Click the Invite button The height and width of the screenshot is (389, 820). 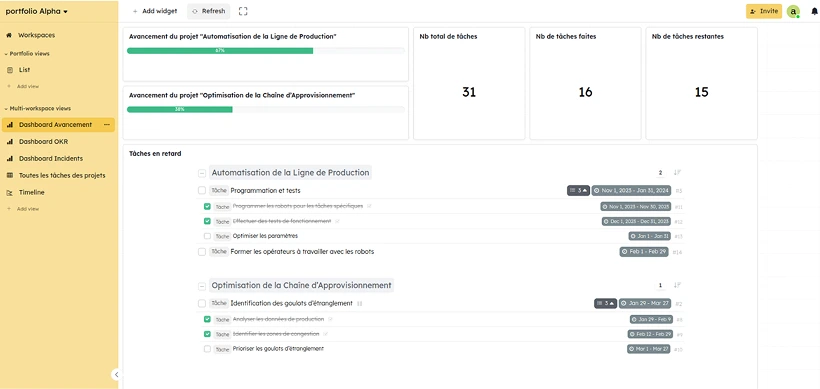764,11
